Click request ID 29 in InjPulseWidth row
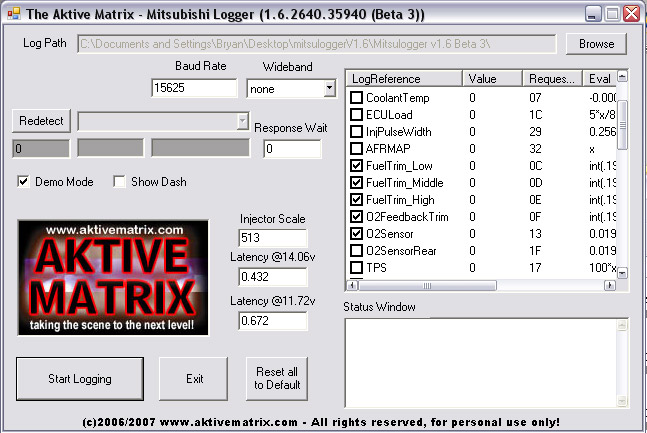The height and width of the screenshot is (433, 647). [x=535, y=132]
